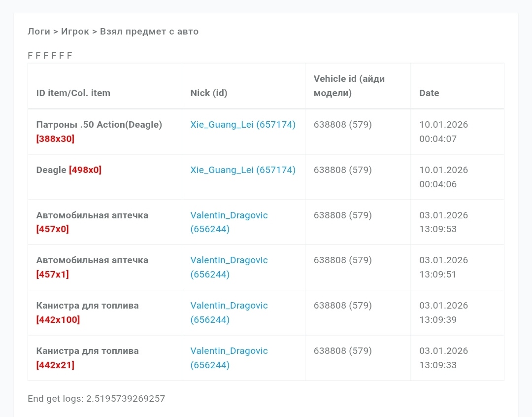
Task: Open Xie_Guang_Lei link in the Deagle row
Action: (243, 170)
